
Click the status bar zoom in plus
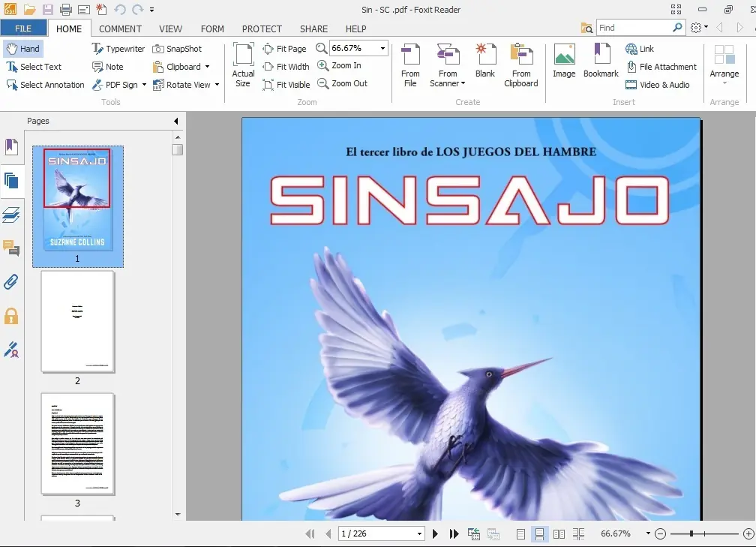[748, 533]
